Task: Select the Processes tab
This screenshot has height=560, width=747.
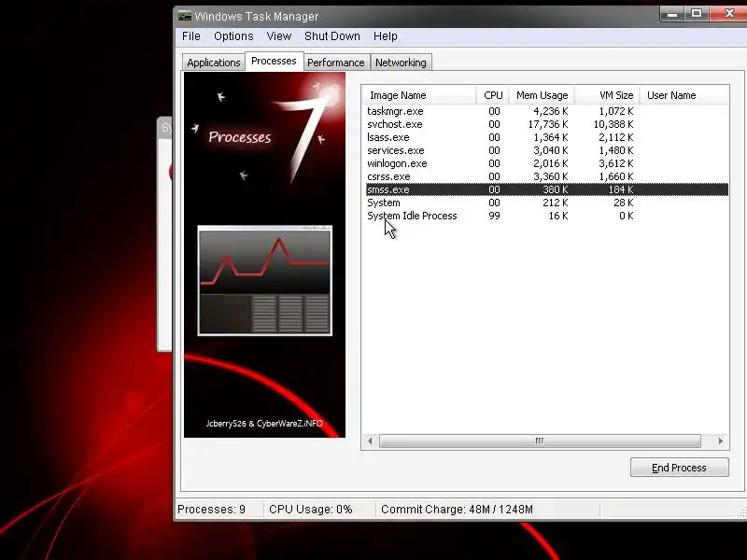Action: (274, 61)
